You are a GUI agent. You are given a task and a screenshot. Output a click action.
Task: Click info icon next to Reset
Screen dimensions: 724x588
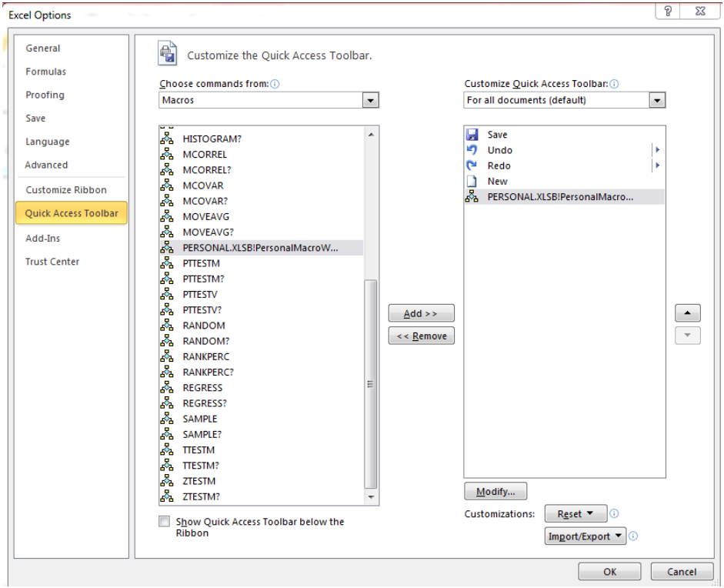point(614,513)
